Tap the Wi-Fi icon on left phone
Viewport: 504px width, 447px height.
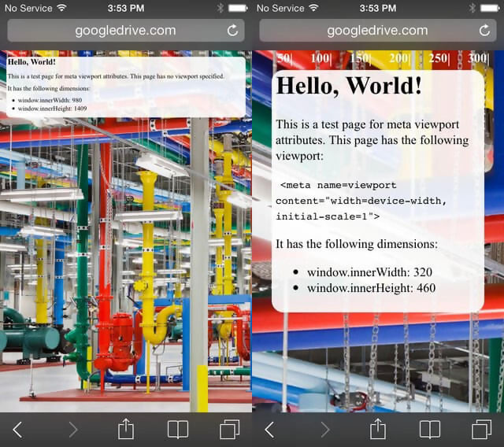click(x=61, y=8)
